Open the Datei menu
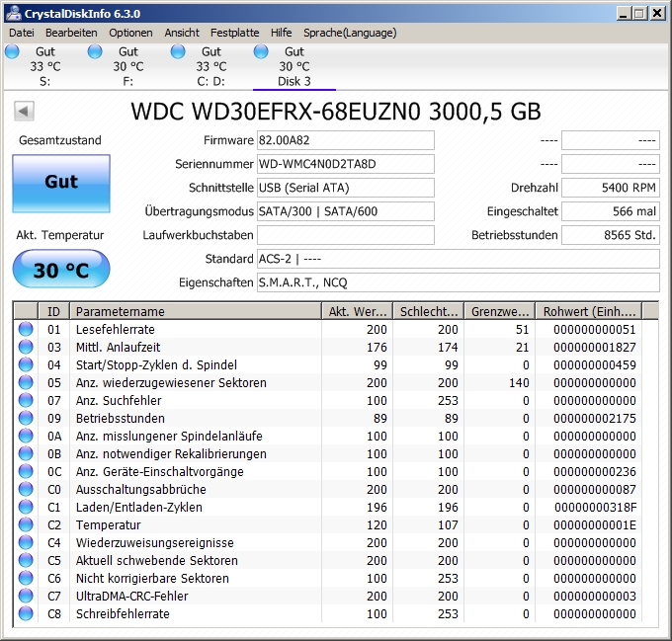Screen dimensions: 672x641 click(x=22, y=33)
